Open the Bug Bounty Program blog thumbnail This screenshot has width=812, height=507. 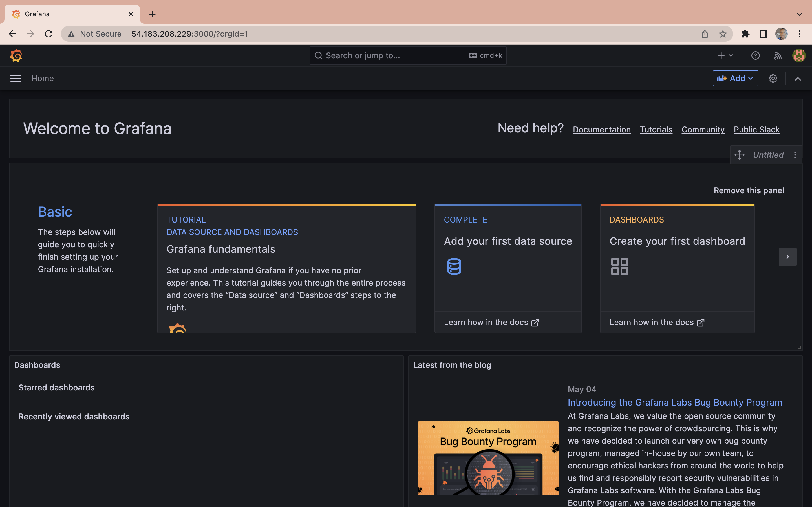point(488,458)
